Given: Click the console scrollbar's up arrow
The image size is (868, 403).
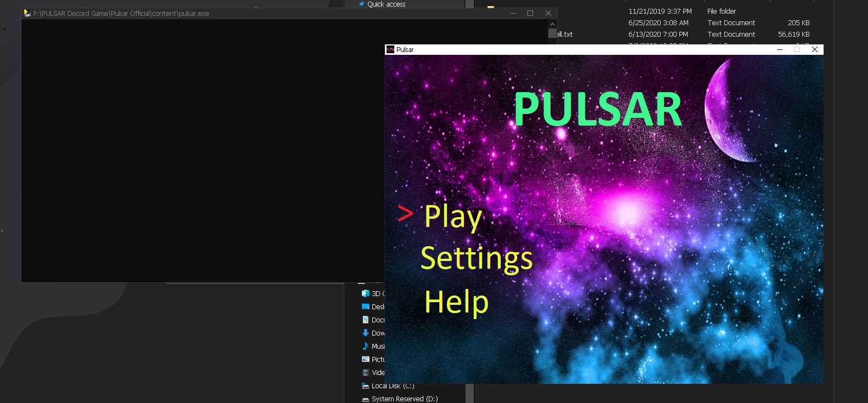Looking at the screenshot, I should tap(552, 24).
